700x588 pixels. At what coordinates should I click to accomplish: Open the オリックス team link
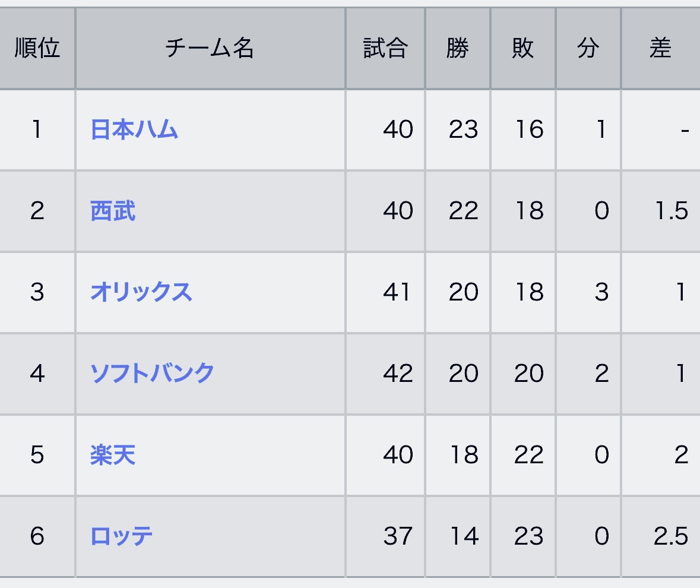(x=141, y=292)
